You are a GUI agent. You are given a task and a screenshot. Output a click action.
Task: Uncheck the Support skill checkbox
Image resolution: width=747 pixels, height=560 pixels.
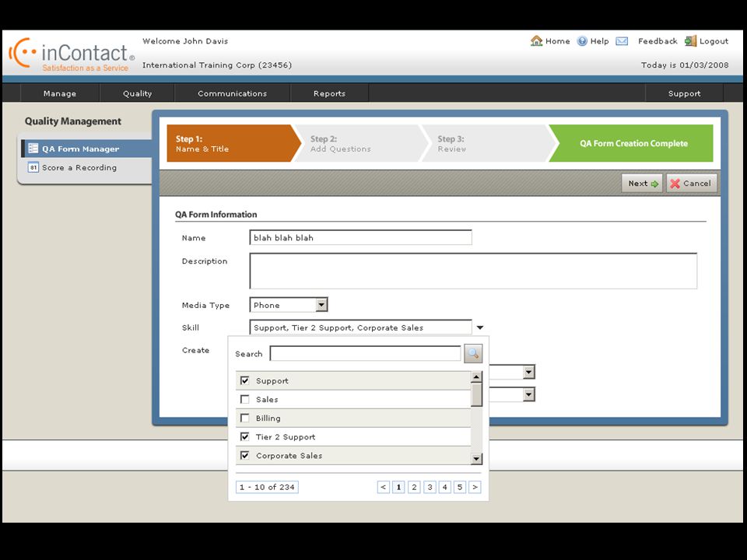tap(244, 380)
